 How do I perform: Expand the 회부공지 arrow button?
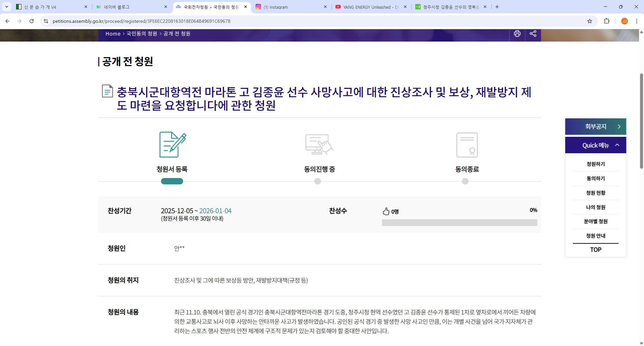pyautogui.click(x=619, y=127)
